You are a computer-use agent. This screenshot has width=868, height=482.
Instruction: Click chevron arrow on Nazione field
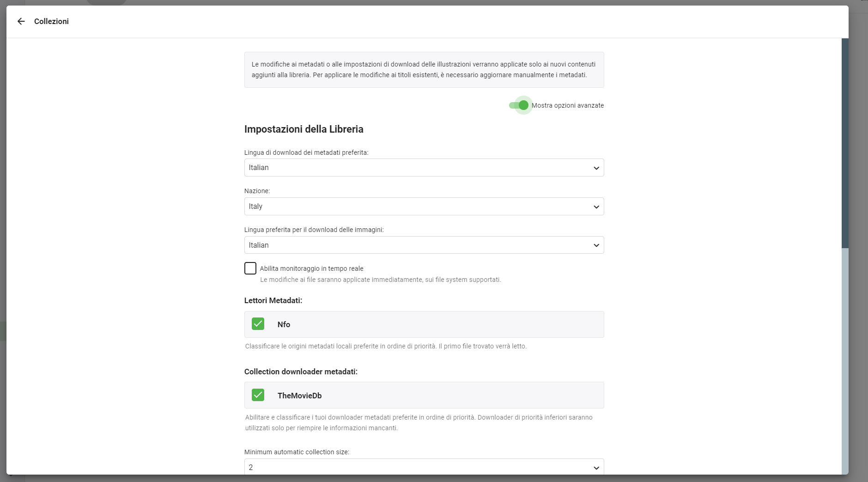click(596, 207)
